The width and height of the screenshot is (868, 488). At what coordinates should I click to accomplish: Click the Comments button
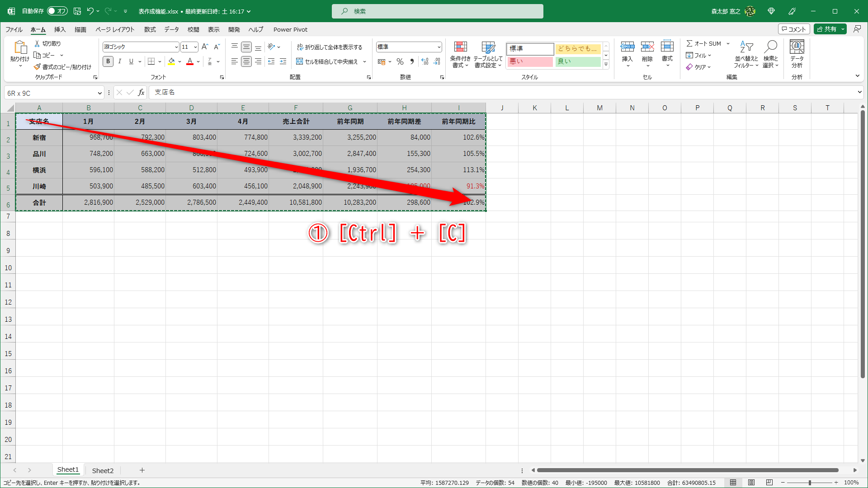pos(794,29)
